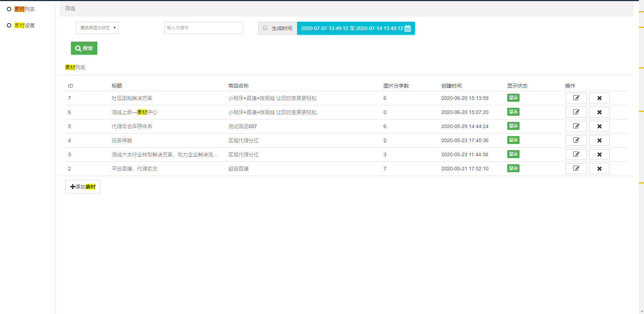This screenshot has height=314, width=644.
Task: Click the timestamp 2020-05-23 17:45:36
Action: click(x=465, y=140)
